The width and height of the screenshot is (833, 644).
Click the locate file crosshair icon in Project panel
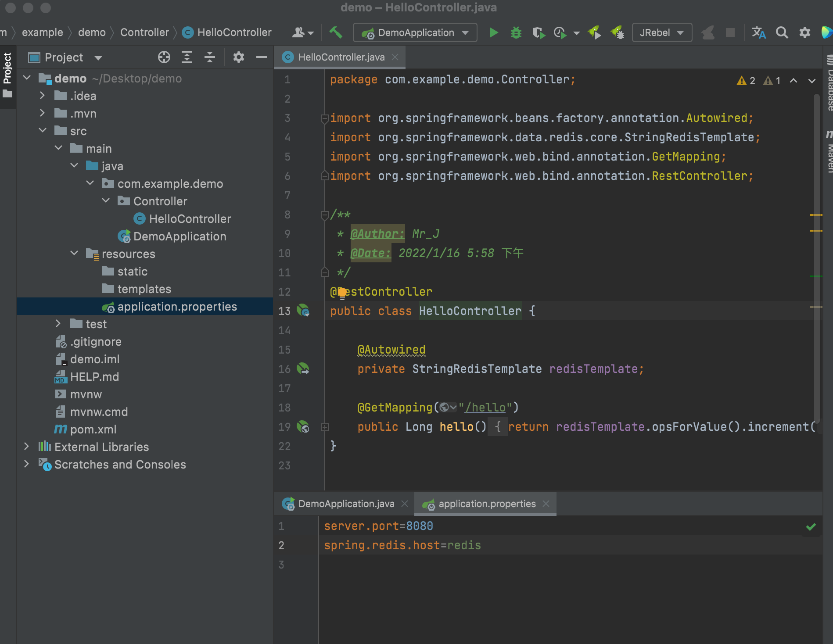tap(164, 57)
